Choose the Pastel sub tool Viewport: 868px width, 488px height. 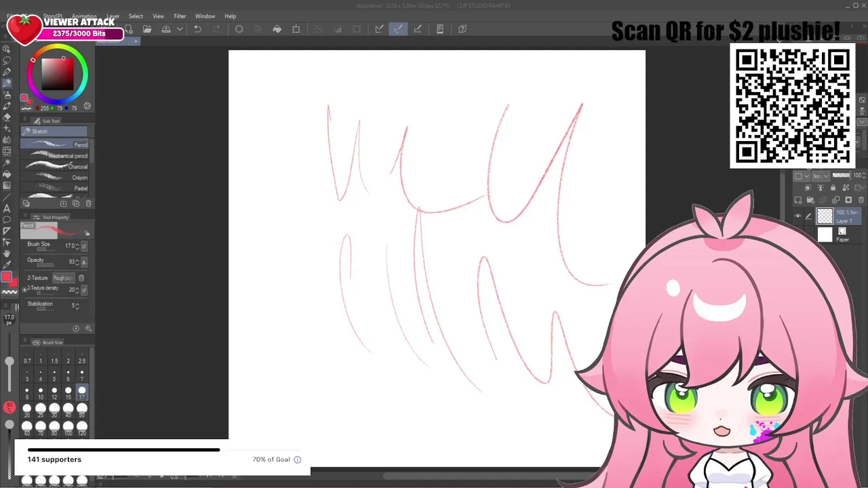(x=55, y=188)
